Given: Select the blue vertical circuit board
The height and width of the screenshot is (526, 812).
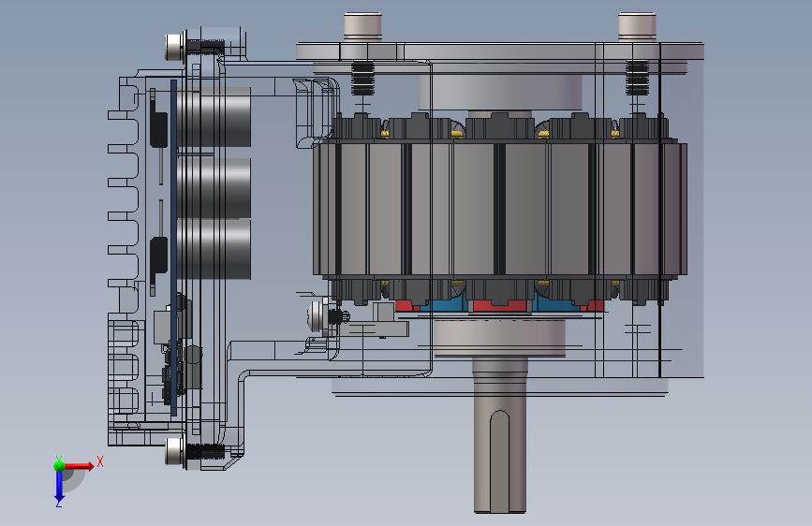Looking at the screenshot, I should 173,247.
